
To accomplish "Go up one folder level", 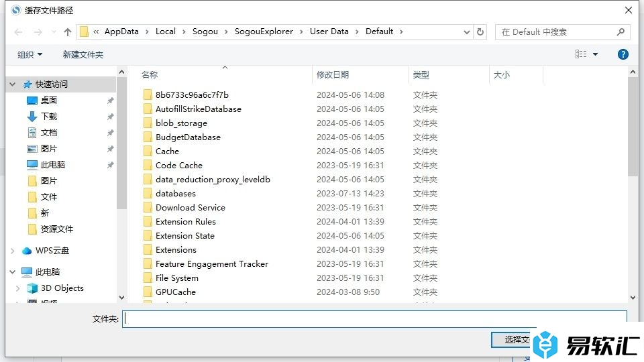I will (68, 32).
